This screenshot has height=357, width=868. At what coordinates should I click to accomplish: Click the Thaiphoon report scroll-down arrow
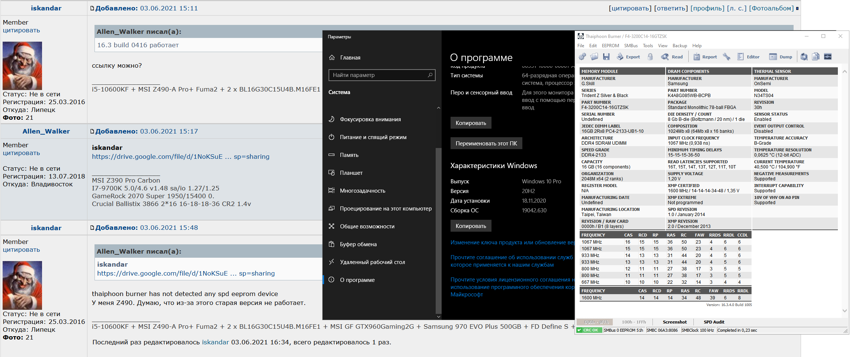click(x=845, y=311)
